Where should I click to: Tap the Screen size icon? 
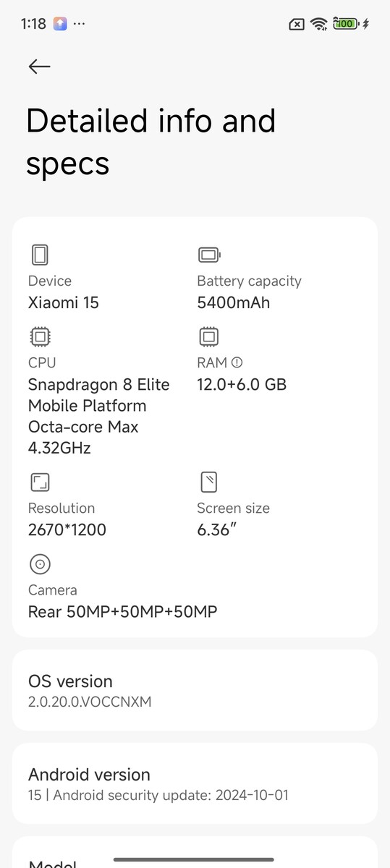[x=208, y=482]
